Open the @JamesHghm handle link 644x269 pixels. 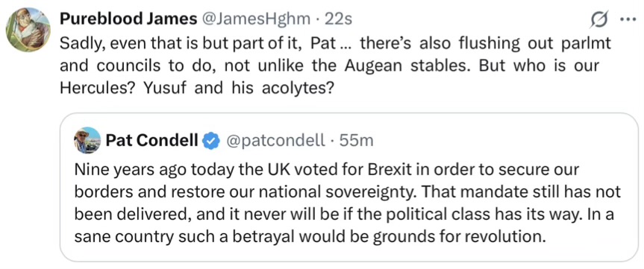point(254,19)
